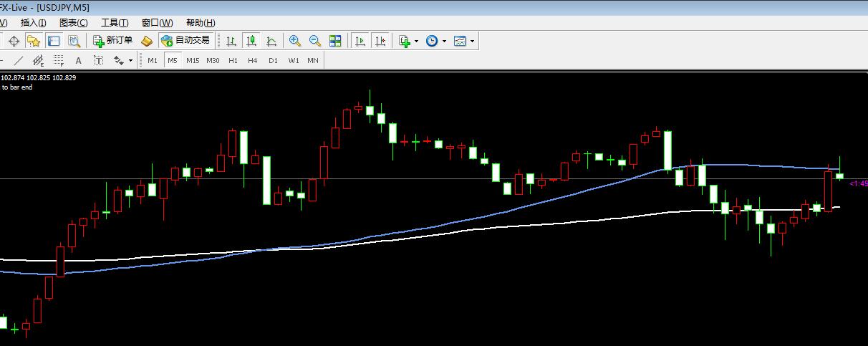Switch chart to line chart display
This screenshot has height=346, width=868.
(271, 41)
